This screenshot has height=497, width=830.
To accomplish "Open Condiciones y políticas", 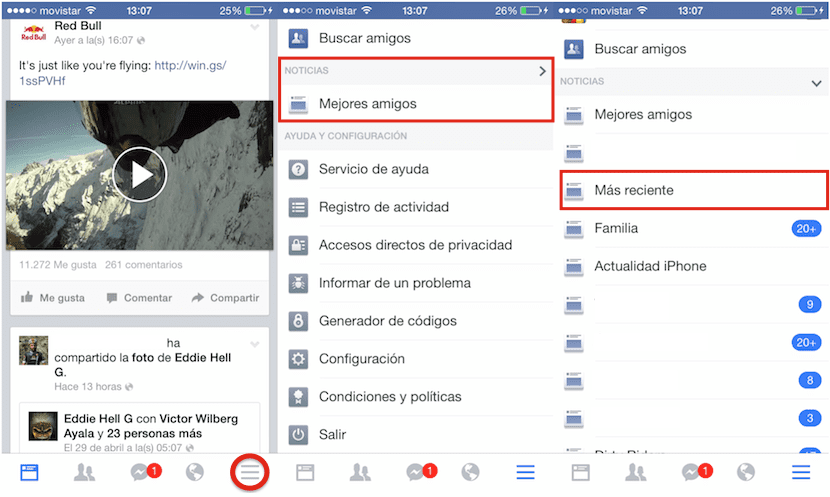I will coord(416,396).
